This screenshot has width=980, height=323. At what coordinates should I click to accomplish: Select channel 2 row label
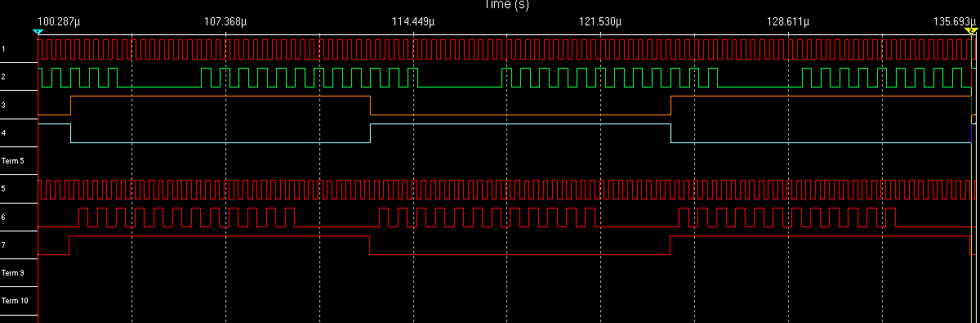[x=4, y=77]
